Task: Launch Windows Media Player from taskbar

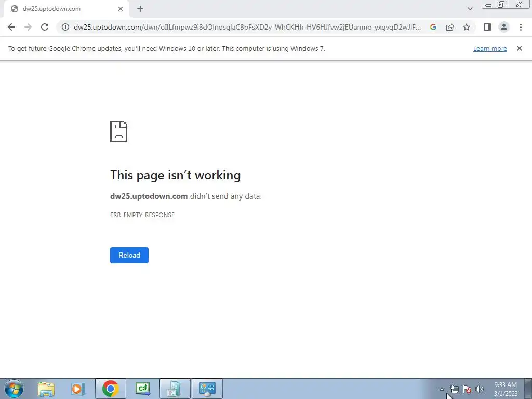Action: point(77,389)
